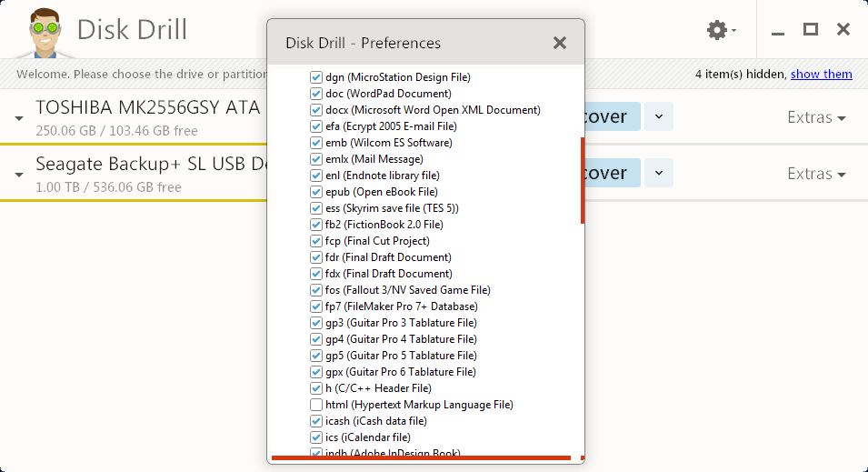Viewport: 868px width, 472px height.
Task: Close the Disk Drill main window
Action: tap(843, 29)
